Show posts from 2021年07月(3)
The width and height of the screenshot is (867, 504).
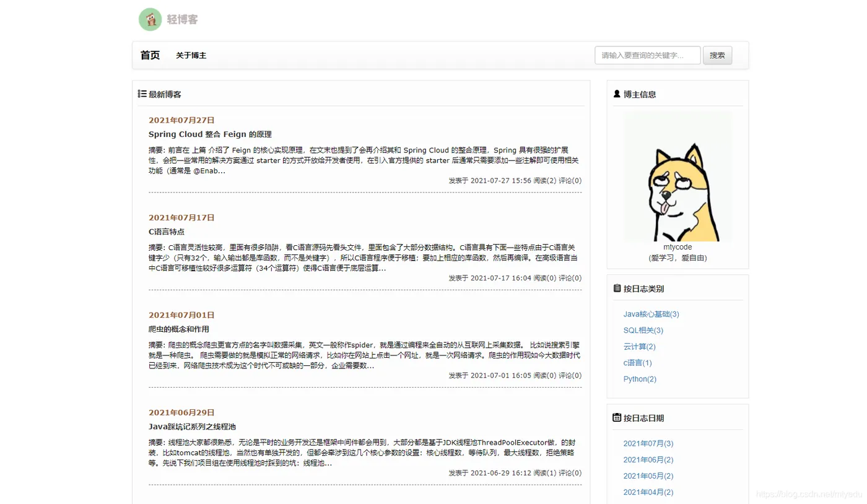pyautogui.click(x=648, y=443)
